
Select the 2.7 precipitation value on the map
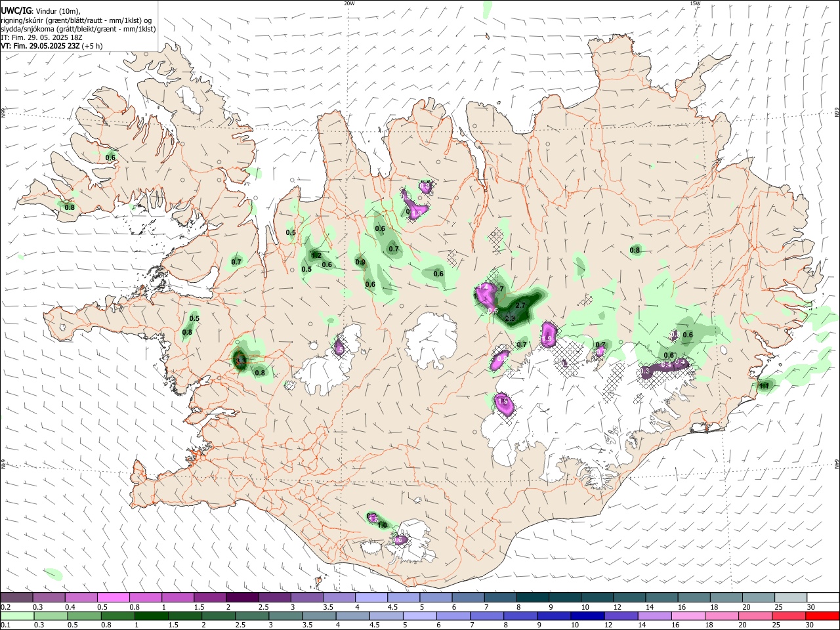[522, 306]
